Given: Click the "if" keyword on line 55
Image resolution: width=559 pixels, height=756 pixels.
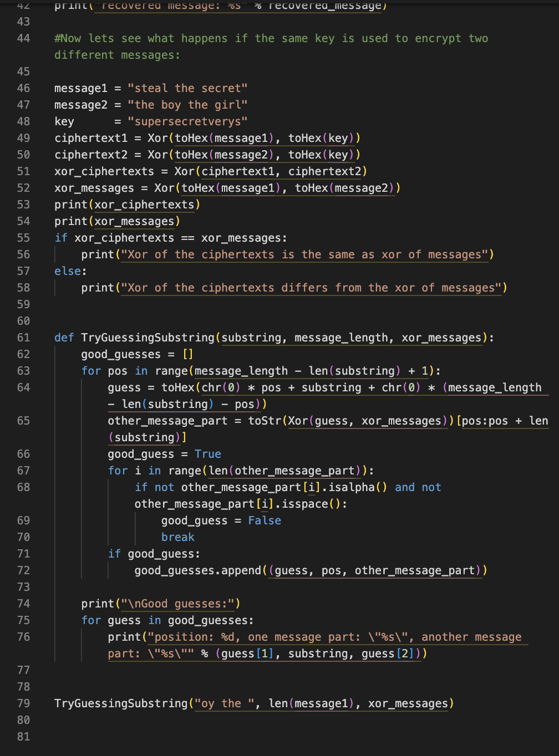Looking at the screenshot, I should [x=61, y=238].
